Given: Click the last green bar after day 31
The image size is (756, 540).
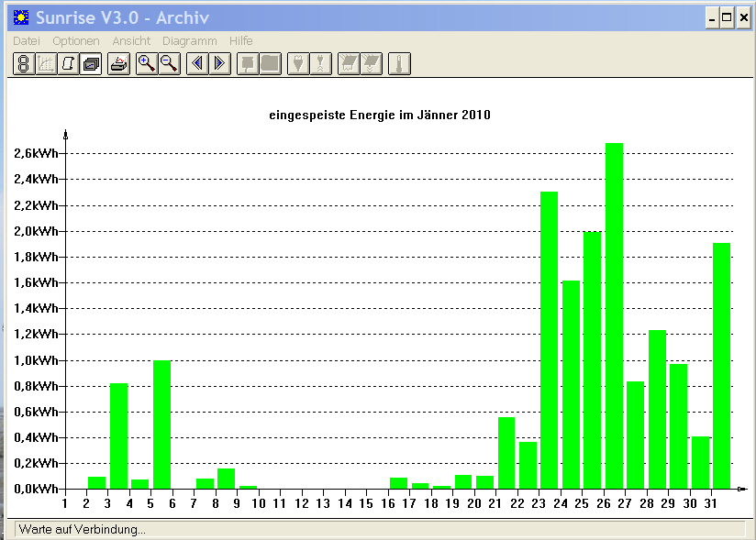Looking at the screenshot, I should click(x=722, y=366).
